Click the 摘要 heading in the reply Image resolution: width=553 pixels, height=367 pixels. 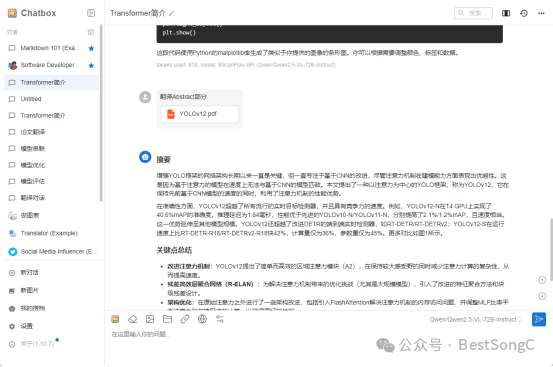pos(163,160)
